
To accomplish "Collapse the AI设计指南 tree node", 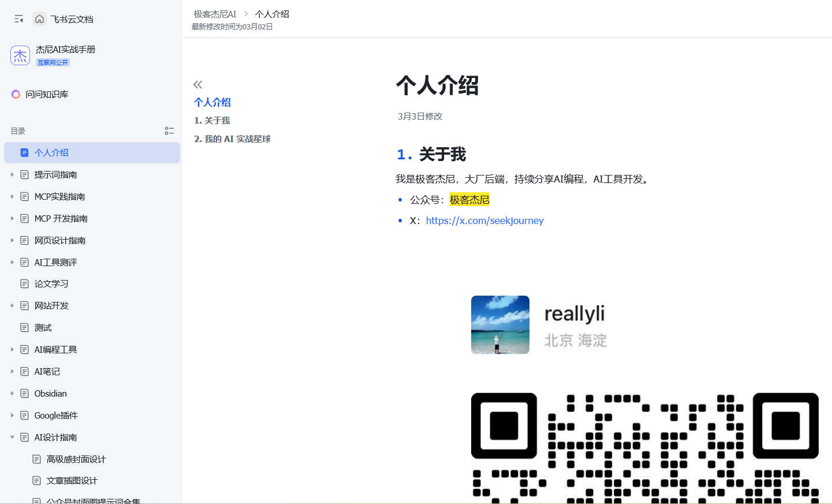I will coord(12,437).
